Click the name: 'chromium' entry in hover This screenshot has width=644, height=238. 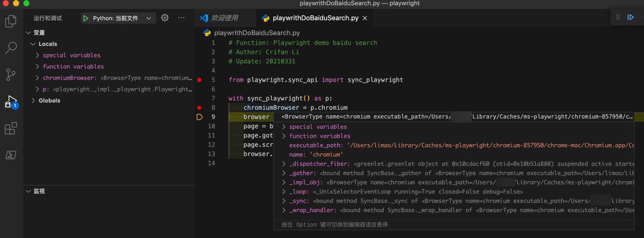316,155
